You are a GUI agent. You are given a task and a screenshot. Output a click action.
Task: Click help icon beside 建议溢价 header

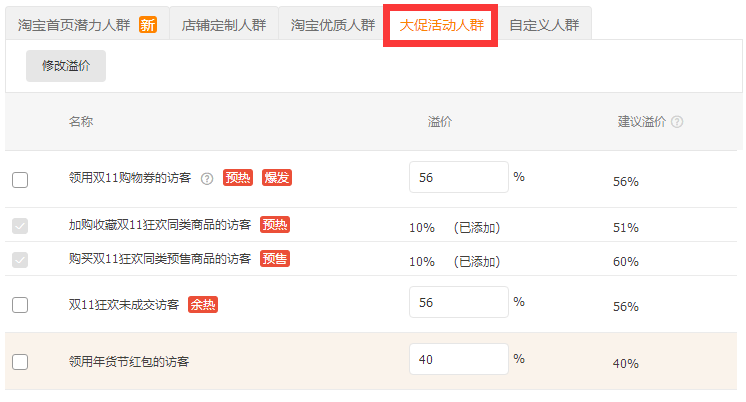click(677, 122)
